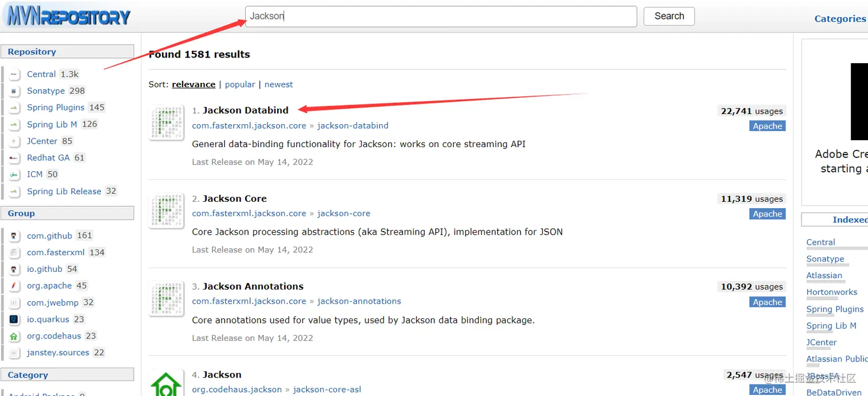
Task: Filter by Redhat GA repository
Action: 48,157
